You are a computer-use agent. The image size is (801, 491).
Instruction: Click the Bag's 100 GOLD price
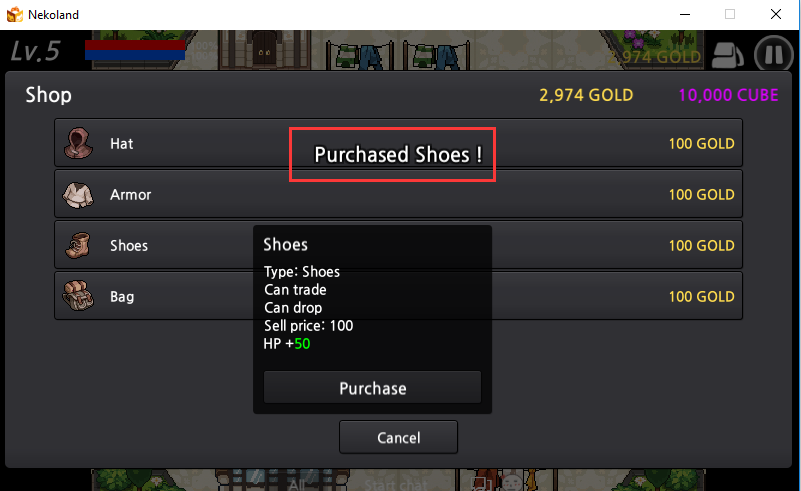[701, 297]
